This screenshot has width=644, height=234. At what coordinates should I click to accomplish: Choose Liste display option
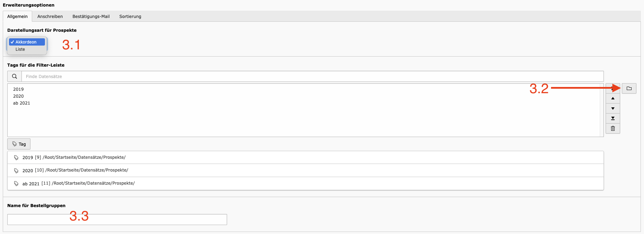pyautogui.click(x=20, y=49)
